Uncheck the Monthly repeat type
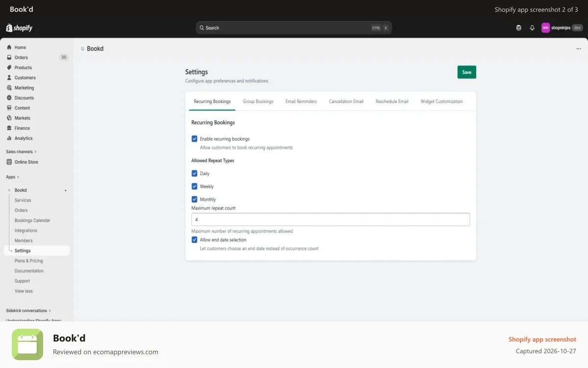The height and width of the screenshot is (368, 588). 195,199
